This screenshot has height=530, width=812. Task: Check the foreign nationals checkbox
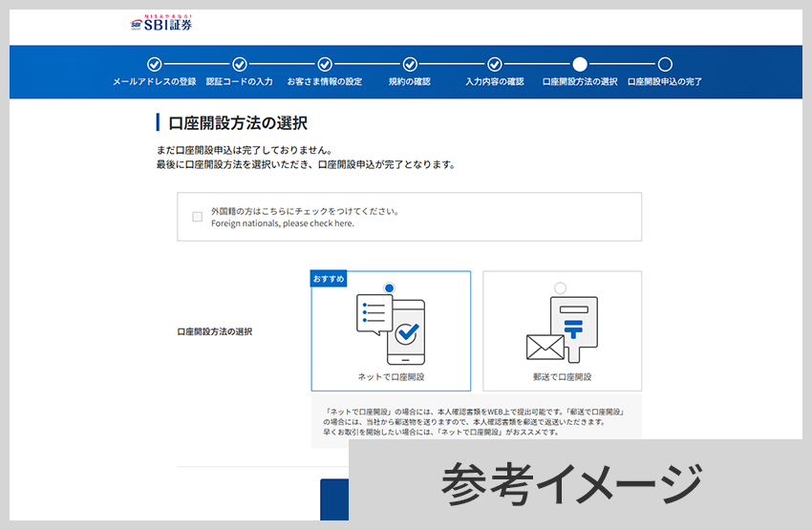[x=198, y=217]
